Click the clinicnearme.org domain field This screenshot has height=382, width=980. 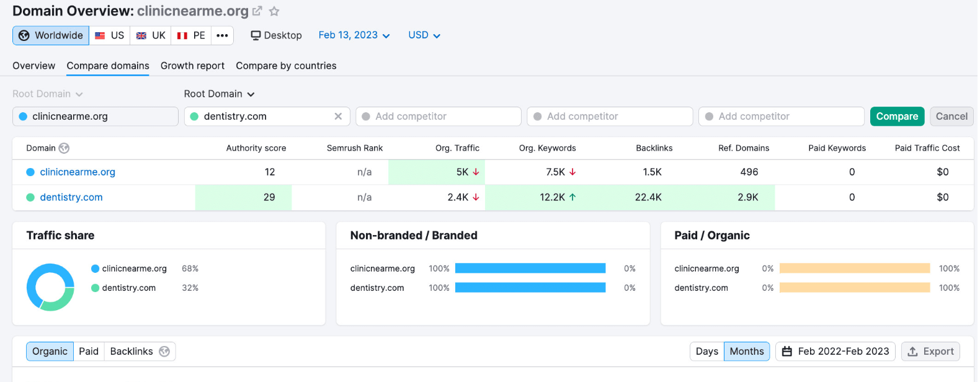click(x=96, y=117)
